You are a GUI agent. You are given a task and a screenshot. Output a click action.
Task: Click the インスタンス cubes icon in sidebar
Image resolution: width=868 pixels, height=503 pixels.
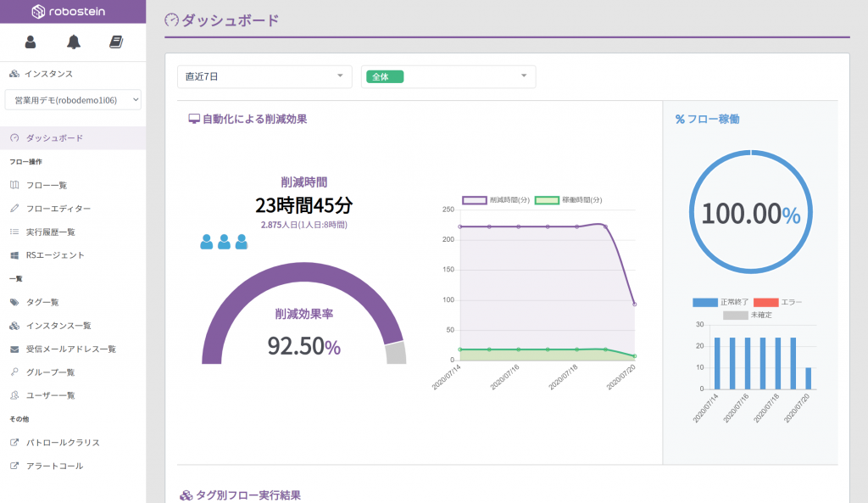[x=14, y=74]
